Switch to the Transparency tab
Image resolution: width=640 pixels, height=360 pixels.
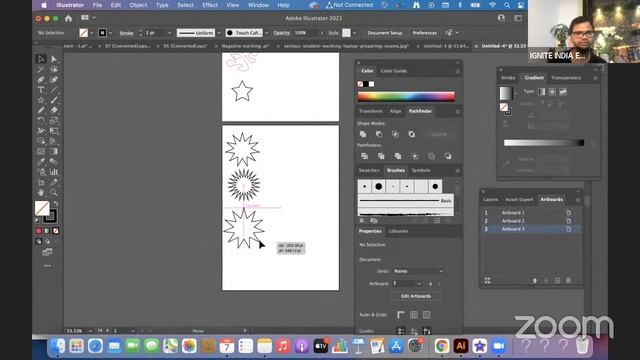point(566,78)
